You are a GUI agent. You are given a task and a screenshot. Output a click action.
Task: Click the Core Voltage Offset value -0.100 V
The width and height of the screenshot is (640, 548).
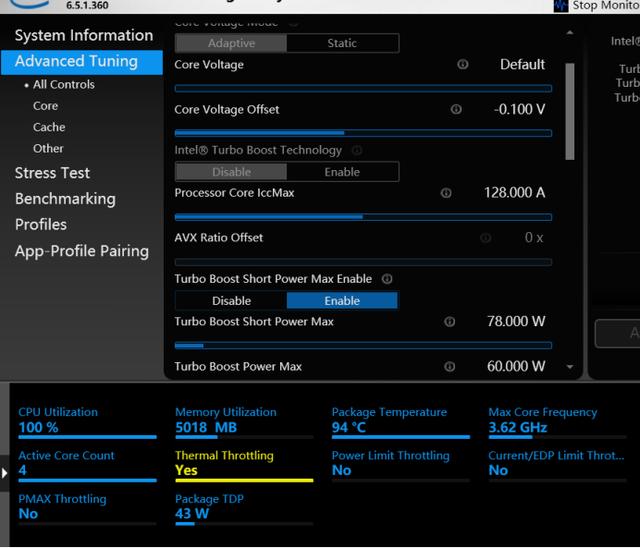(519, 109)
